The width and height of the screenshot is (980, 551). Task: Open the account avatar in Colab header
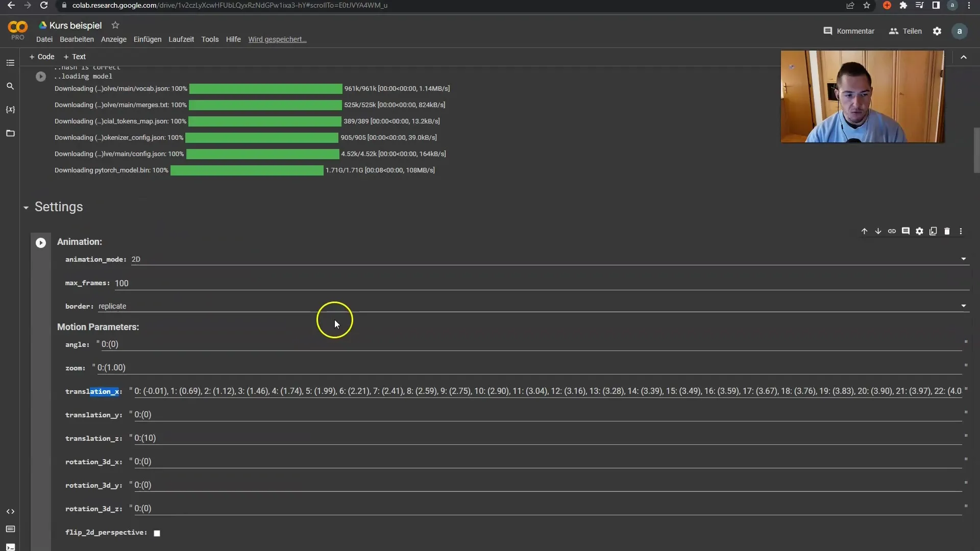960,31
